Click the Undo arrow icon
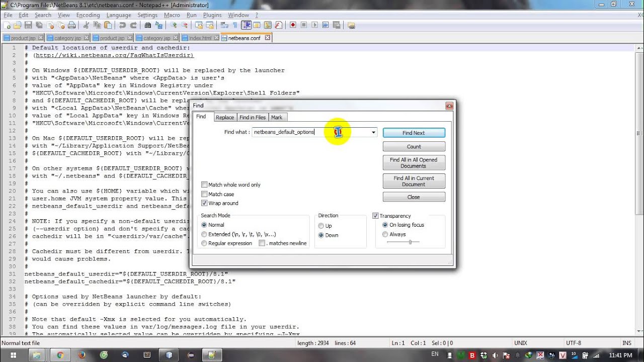Viewport: 644px width, 362px height. coord(122,25)
